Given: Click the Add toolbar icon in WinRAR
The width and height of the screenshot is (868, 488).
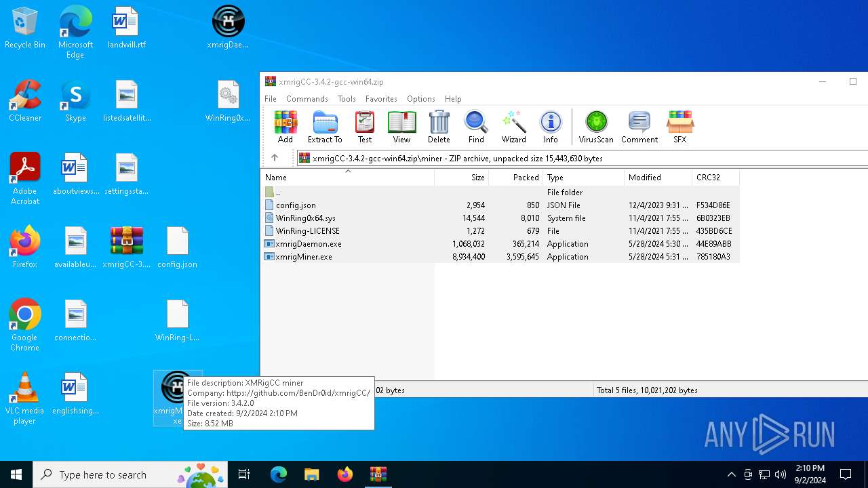Looking at the screenshot, I should [x=285, y=127].
